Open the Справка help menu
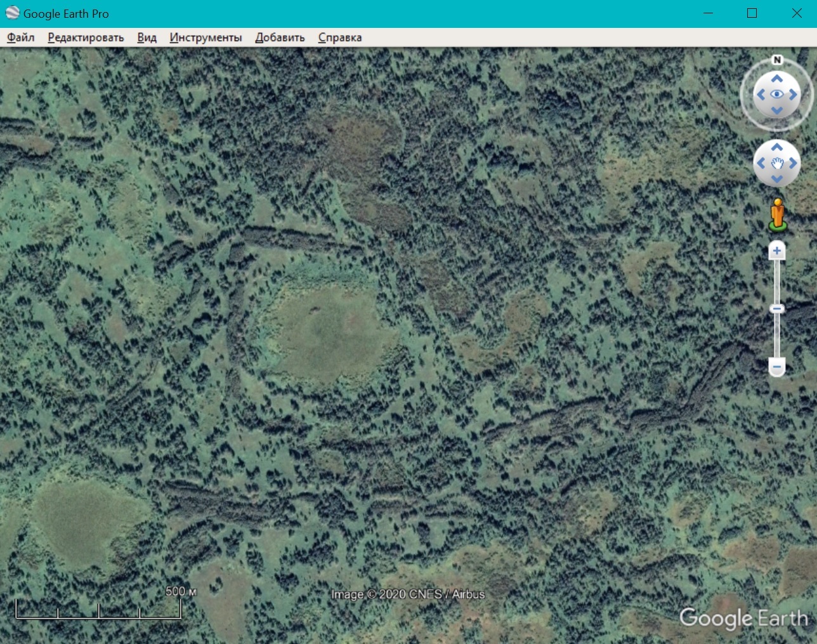 coord(340,37)
